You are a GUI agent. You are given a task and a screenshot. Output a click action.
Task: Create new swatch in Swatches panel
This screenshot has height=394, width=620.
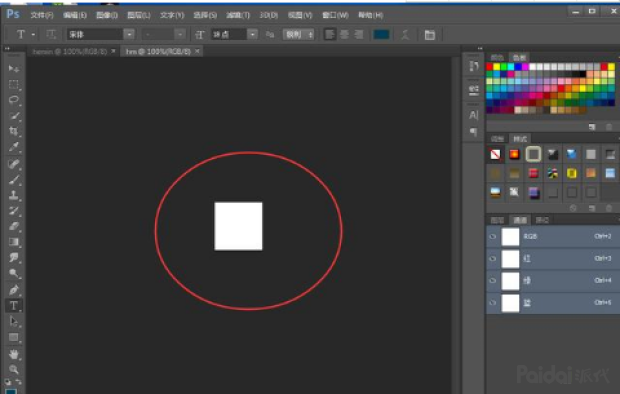click(x=592, y=127)
